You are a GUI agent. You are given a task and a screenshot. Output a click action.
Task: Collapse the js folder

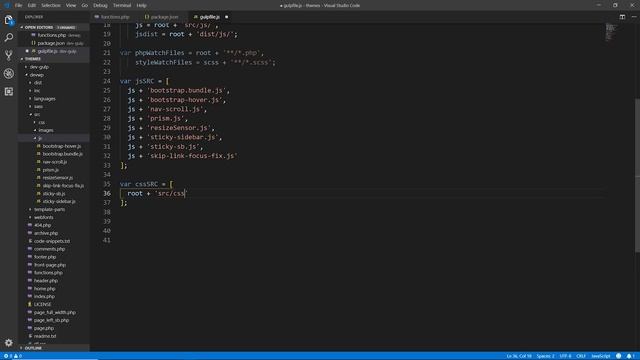[53, 138]
